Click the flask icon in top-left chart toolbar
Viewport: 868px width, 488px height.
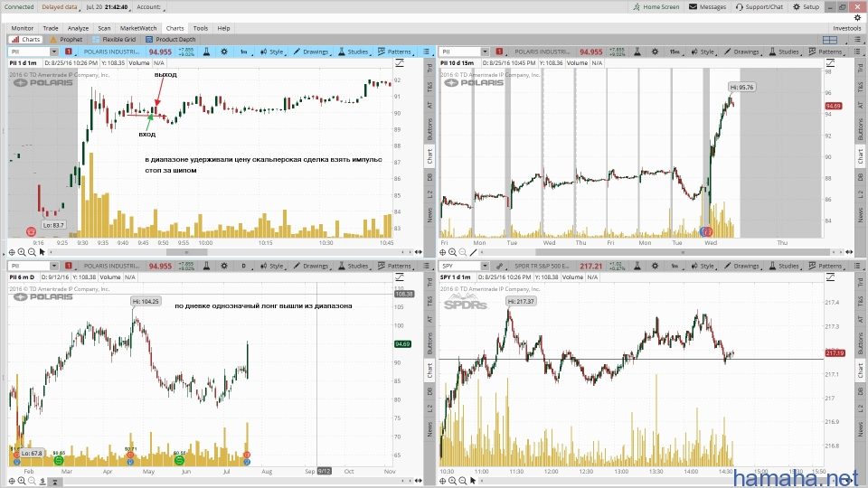[x=206, y=52]
